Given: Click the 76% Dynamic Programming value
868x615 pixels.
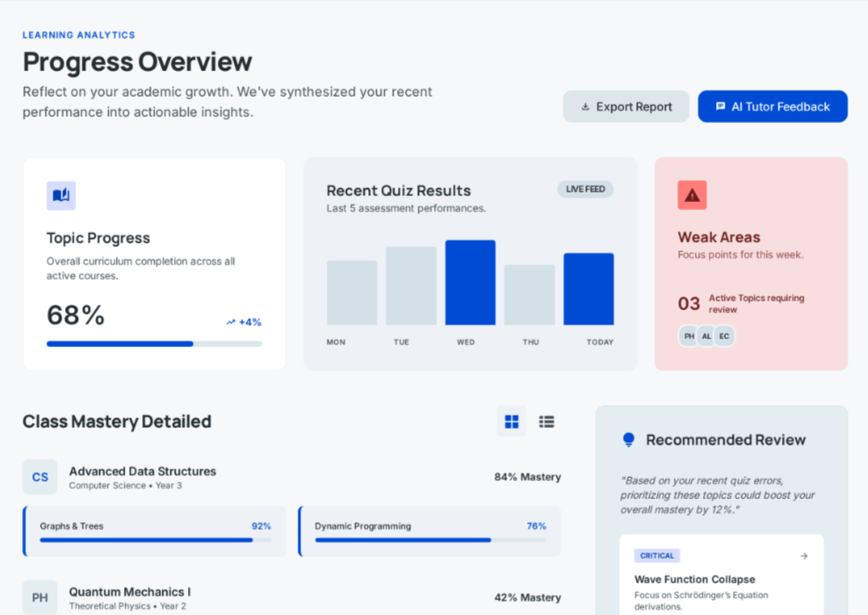Looking at the screenshot, I should pyautogui.click(x=537, y=526).
